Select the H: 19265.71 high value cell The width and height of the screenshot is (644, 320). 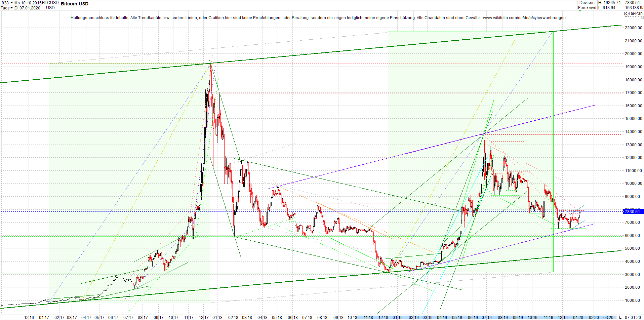tap(610, 3)
